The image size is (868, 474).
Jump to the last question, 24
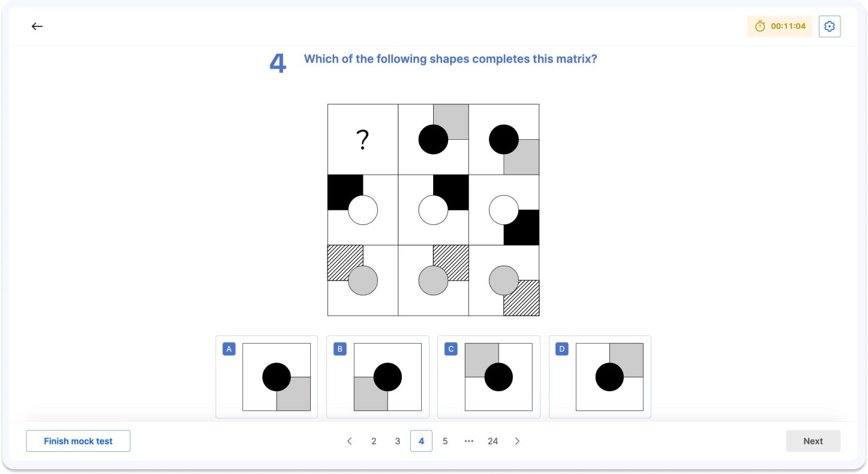pyautogui.click(x=492, y=441)
